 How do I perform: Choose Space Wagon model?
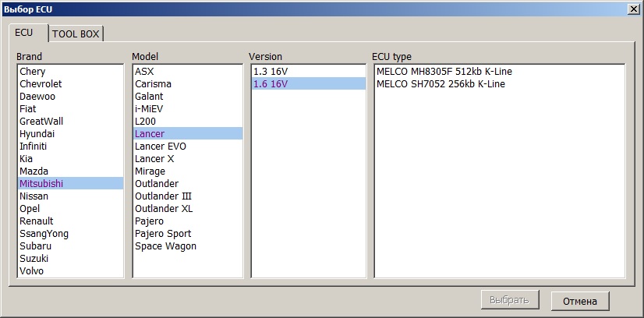pos(188,246)
